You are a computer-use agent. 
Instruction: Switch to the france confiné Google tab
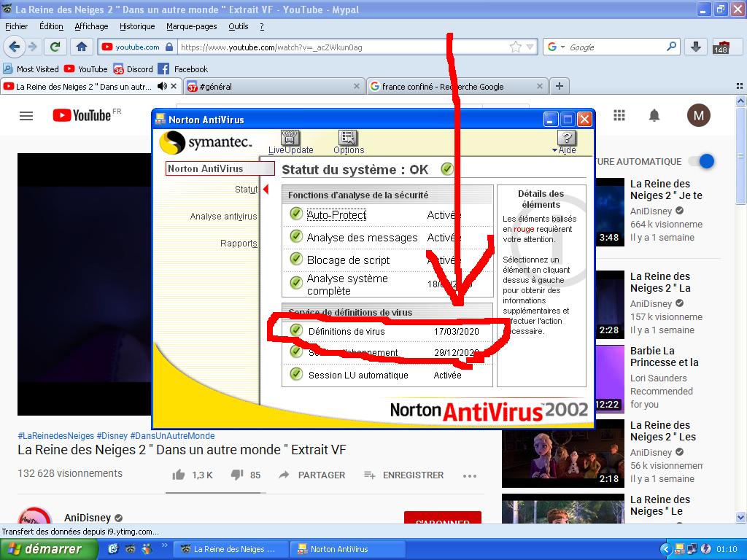pos(457,86)
